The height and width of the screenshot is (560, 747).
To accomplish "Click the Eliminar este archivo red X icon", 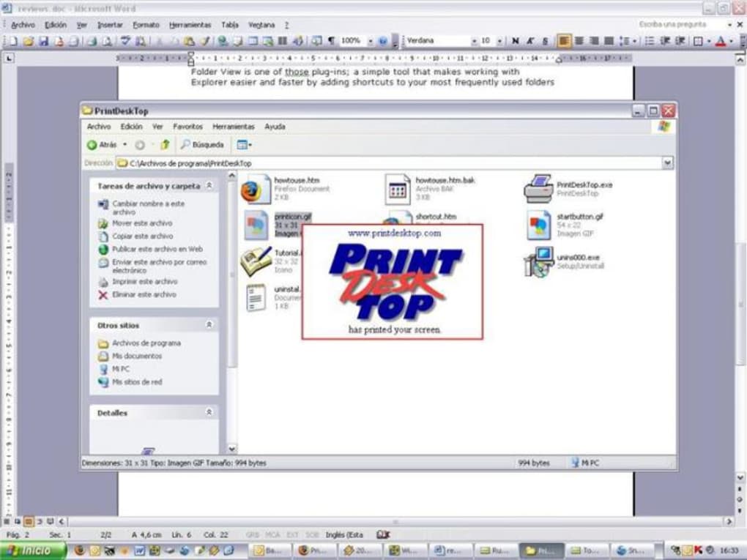I will click(103, 295).
